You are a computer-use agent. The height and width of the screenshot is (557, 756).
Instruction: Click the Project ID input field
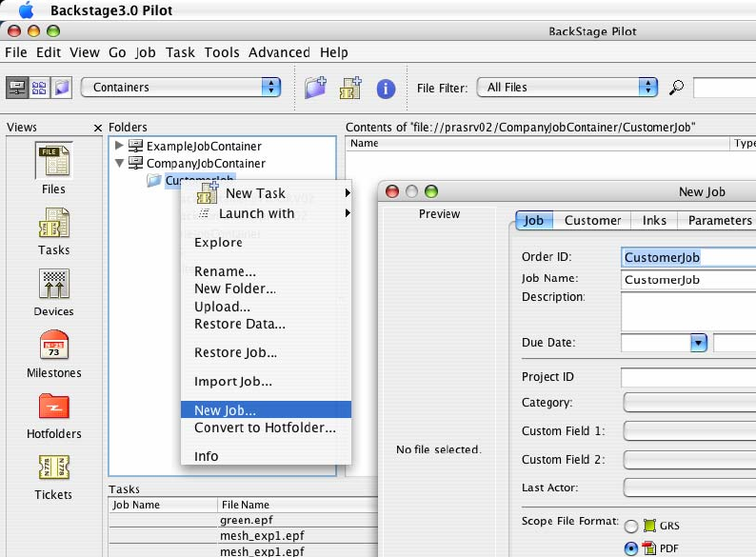click(x=688, y=378)
